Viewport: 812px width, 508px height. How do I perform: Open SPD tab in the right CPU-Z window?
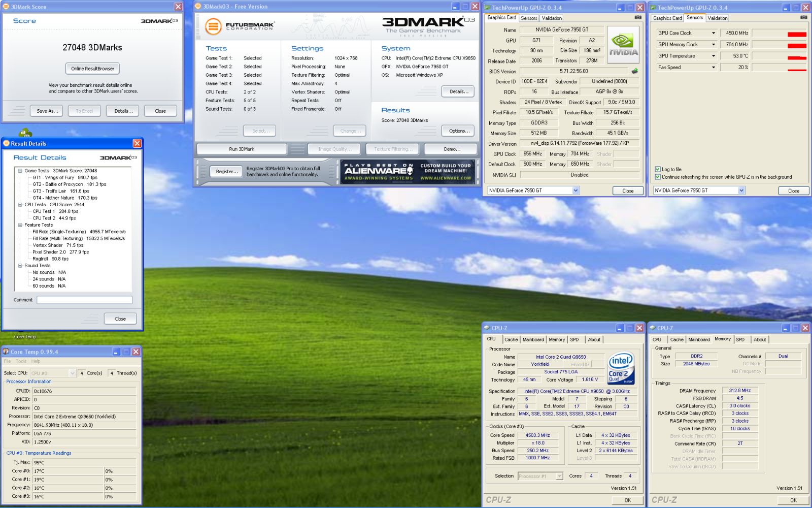[x=740, y=339]
